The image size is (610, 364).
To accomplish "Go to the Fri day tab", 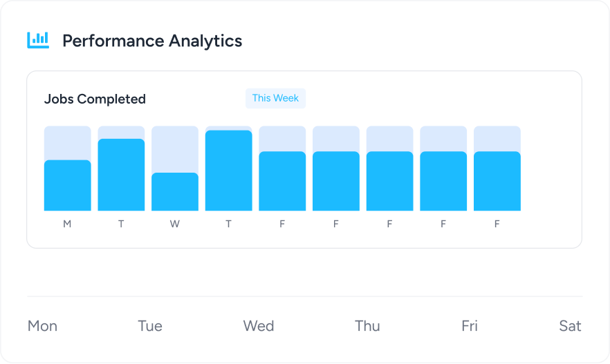I will click(470, 326).
